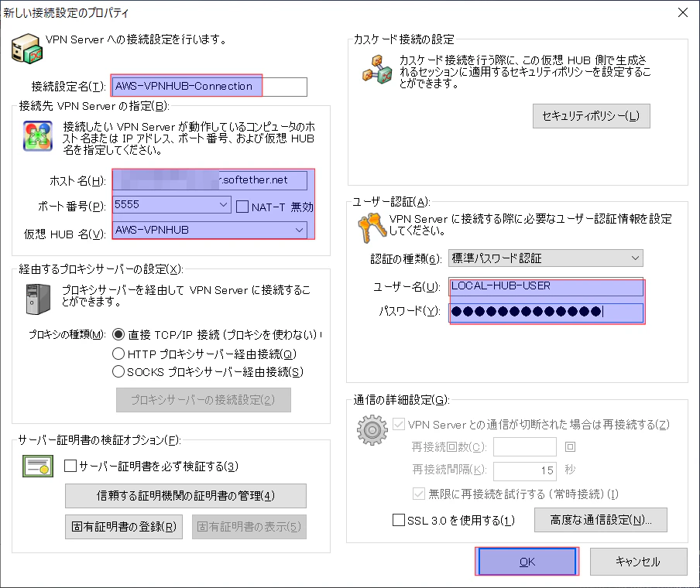The width and height of the screenshot is (700, 588).
Task: Click the ユーザー名 LOCAL-HUB-USER field
Action: coord(546,286)
